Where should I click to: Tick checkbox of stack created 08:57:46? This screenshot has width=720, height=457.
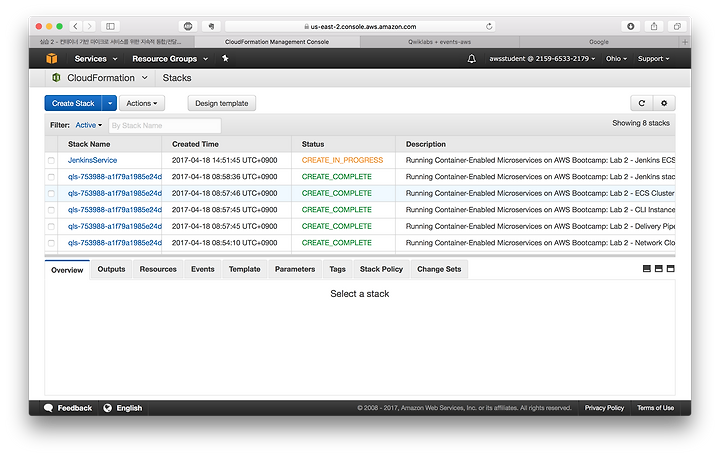point(51,193)
